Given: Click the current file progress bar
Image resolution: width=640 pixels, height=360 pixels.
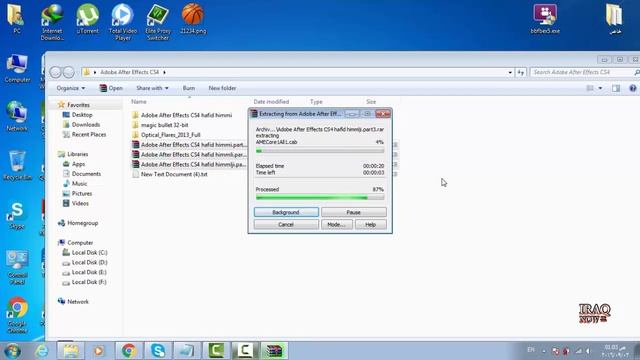Looking at the screenshot, I should tap(320, 151).
